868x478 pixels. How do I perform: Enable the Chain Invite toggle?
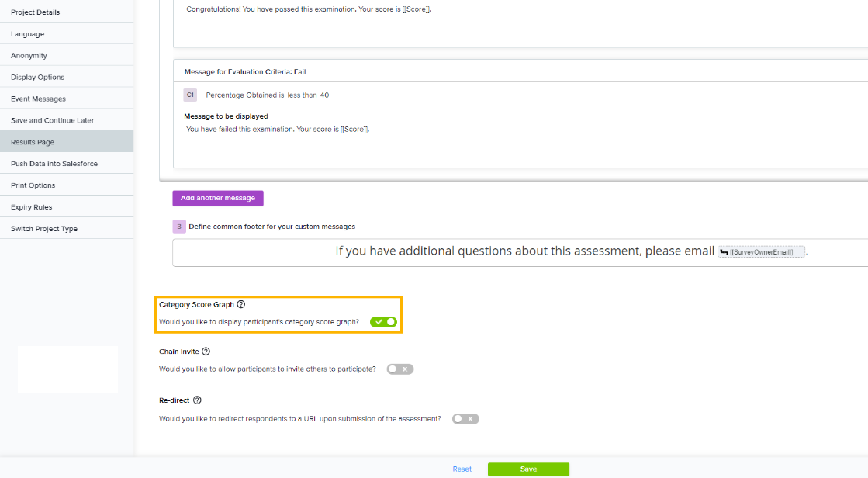tap(400, 369)
